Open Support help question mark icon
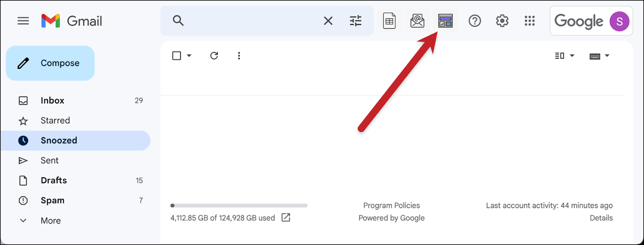Screen dimensions: 644x245 [x=475, y=21]
